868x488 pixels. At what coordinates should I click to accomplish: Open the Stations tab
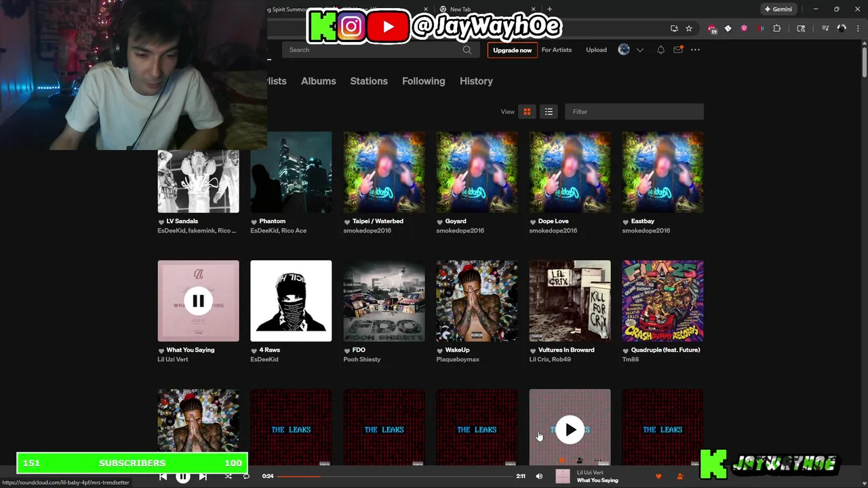(x=369, y=81)
